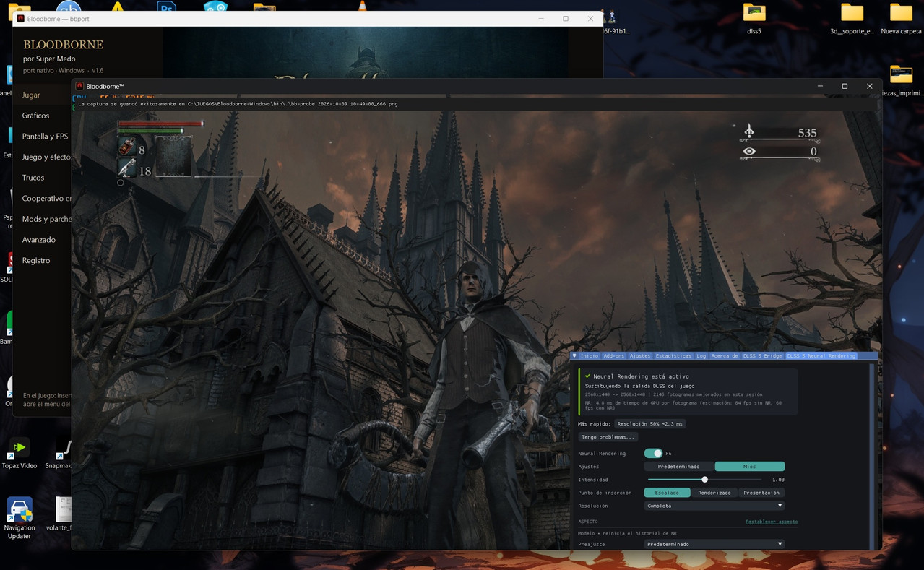
Task: Click the Intensidad slider handle
Action: 704,480
